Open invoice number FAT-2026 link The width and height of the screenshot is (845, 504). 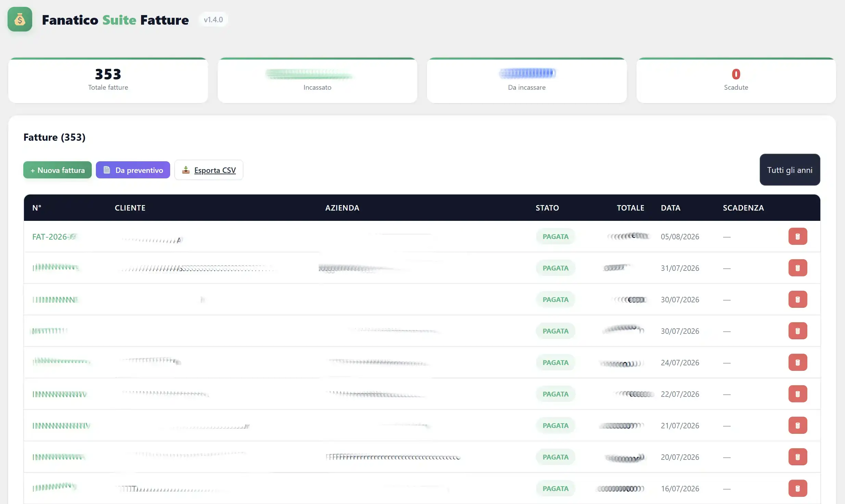click(x=54, y=237)
